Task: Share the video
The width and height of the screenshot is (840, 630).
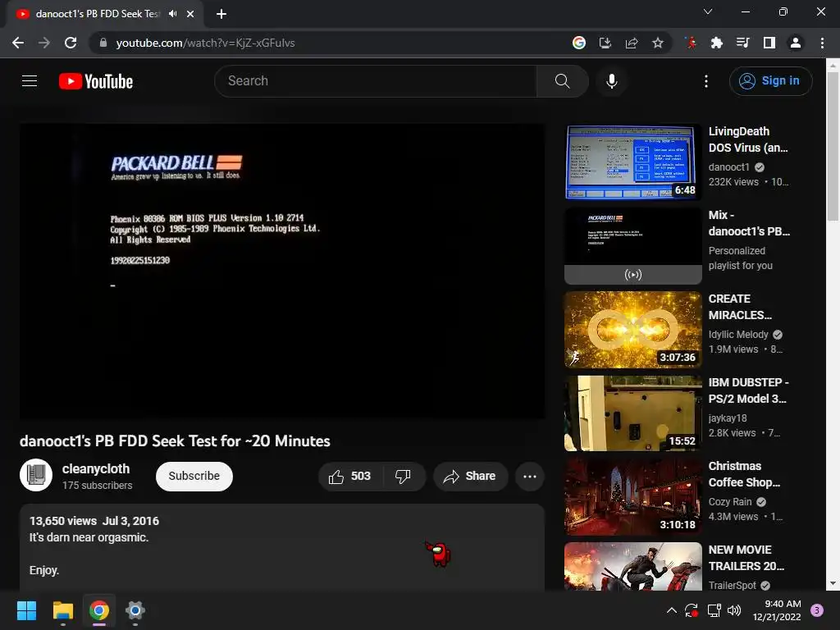Action: pos(470,477)
